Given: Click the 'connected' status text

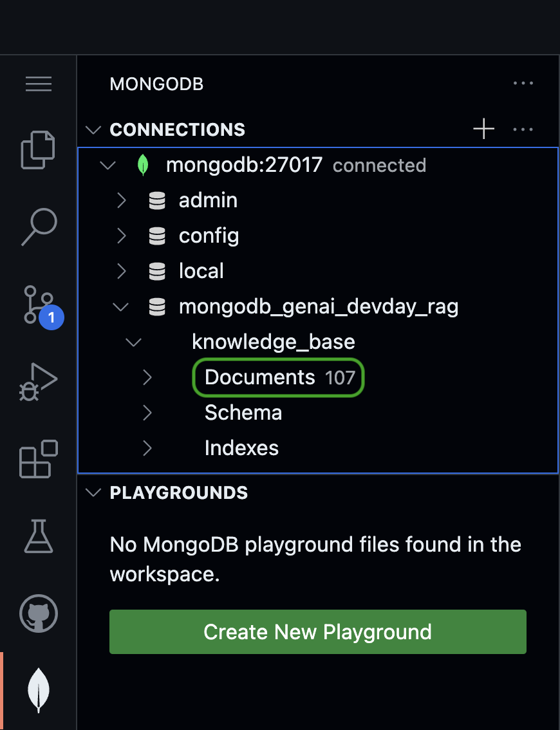Looking at the screenshot, I should click(x=379, y=165).
